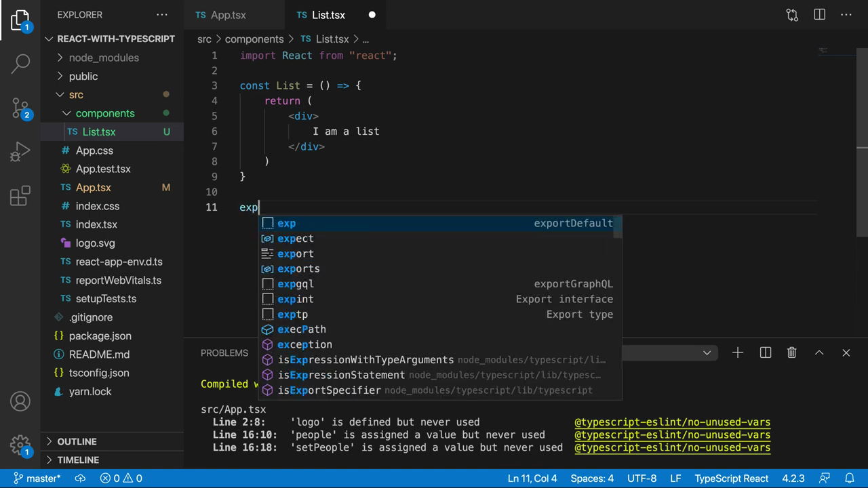The height and width of the screenshot is (488, 868).
Task: Open the terminal selector dropdown
Action: coord(707,352)
